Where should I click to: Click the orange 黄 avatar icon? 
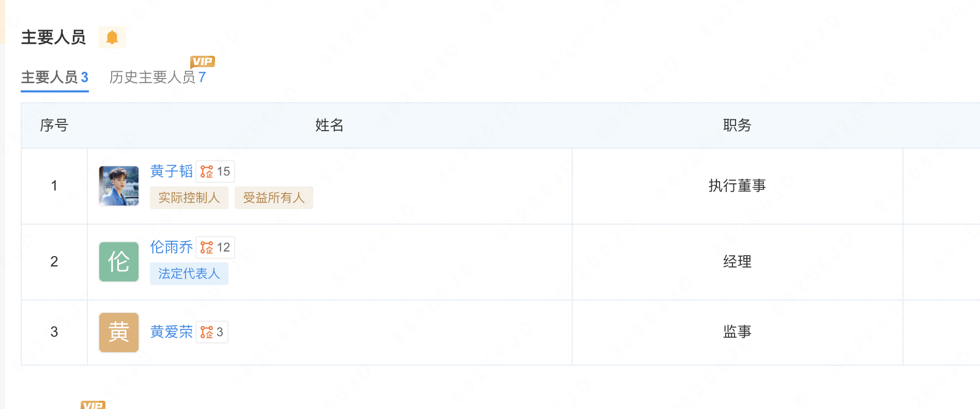(119, 332)
